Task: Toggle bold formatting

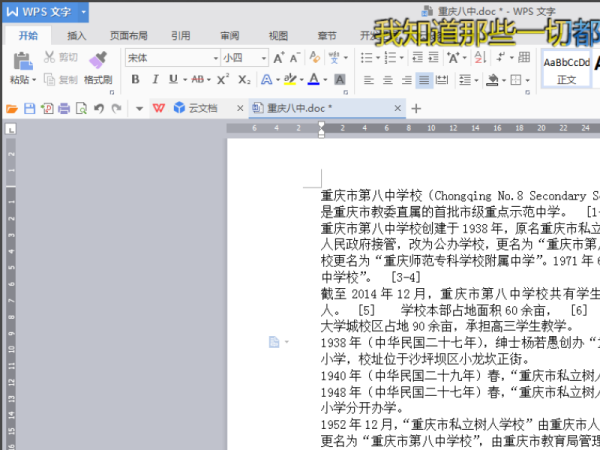Action: pyautogui.click(x=135, y=79)
